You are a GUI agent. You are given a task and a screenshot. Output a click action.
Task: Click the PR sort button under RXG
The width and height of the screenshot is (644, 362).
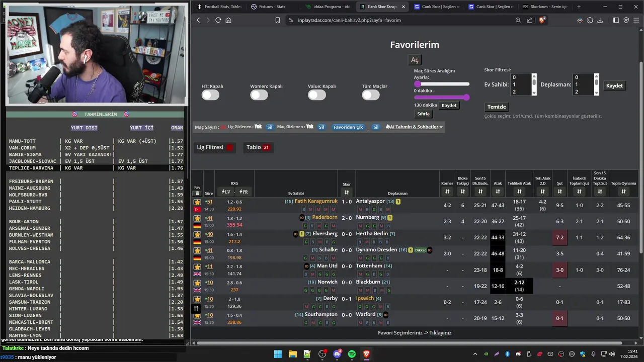point(244,192)
